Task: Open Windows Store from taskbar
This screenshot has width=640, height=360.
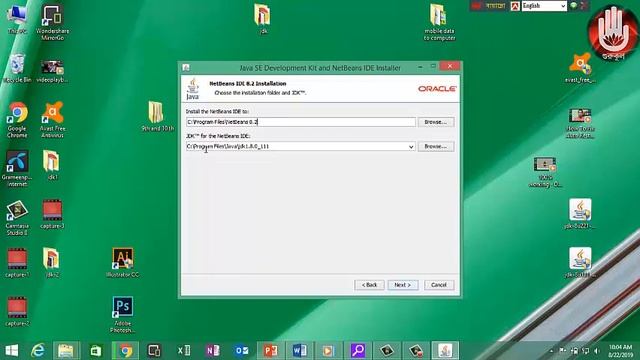Action: [x=96, y=351]
